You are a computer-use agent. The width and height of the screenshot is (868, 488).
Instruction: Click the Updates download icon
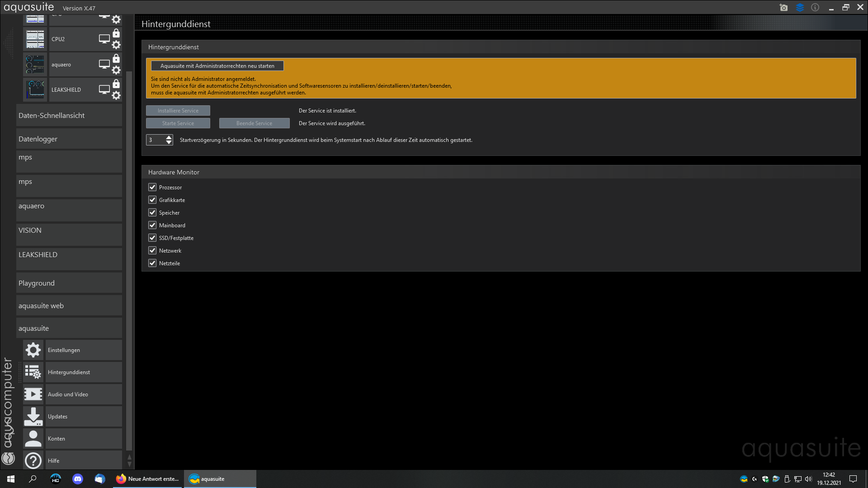[33, 416]
